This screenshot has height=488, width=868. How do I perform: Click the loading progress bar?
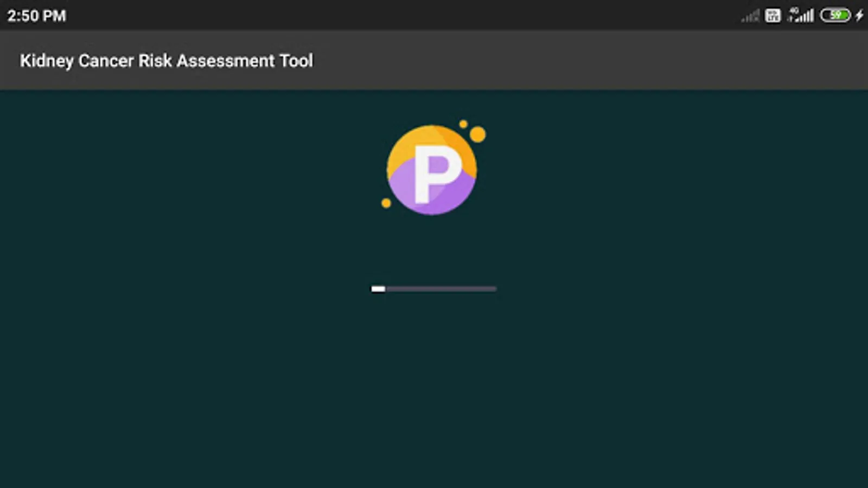point(433,289)
